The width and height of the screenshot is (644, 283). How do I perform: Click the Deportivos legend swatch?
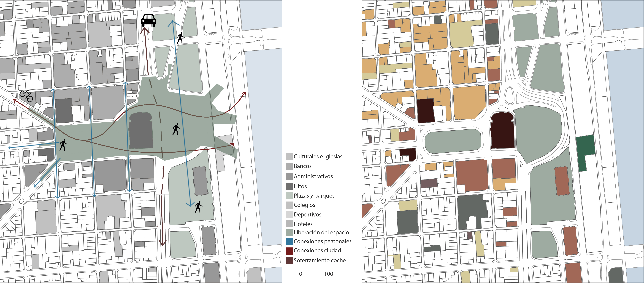pyautogui.click(x=289, y=214)
